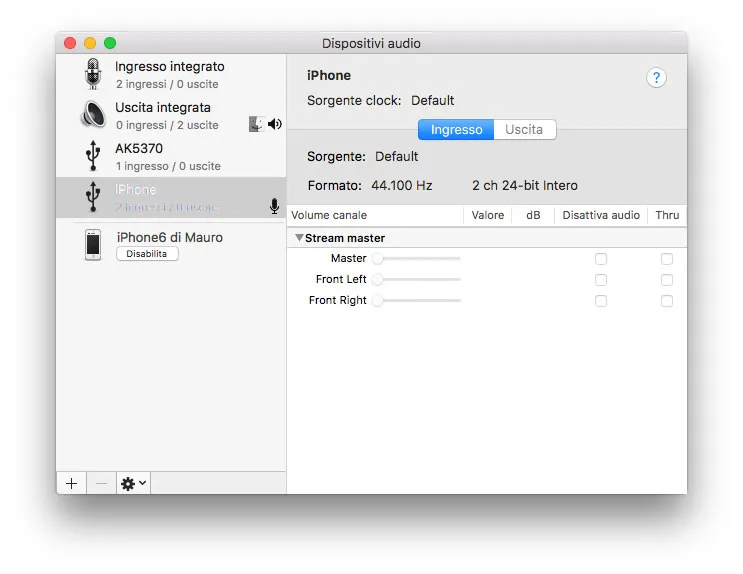Collapse the Stream master disclosure triangle
The width and height of the screenshot is (743, 574).
[298, 238]
